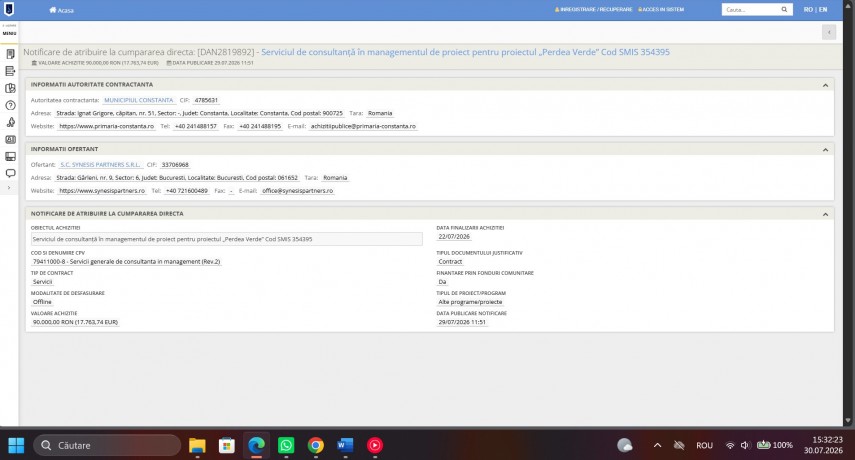This screenshot has height=460, width=855.
Task: Open the red media player taskbar icon
Action: pyautogui.click(x=375, y=445)
